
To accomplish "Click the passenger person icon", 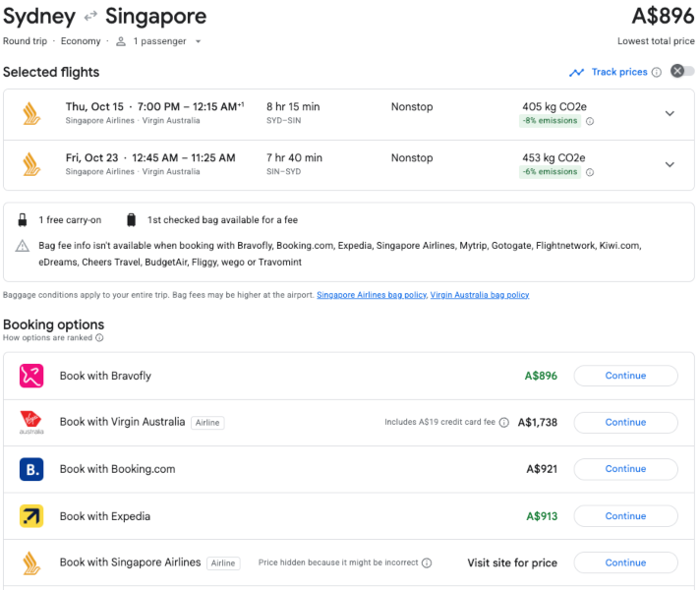I will [121, 41].
